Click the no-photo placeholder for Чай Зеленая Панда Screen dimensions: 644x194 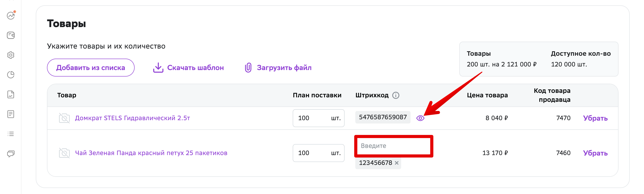[64, 153]
